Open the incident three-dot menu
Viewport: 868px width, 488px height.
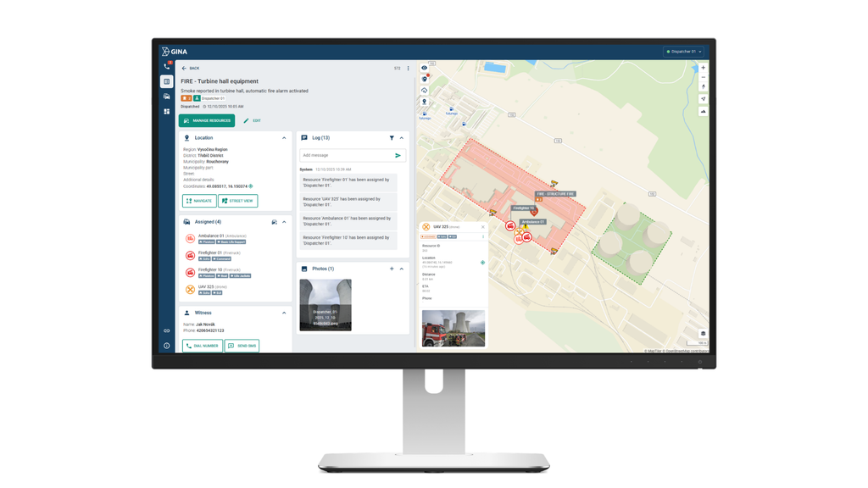(409, 68)
